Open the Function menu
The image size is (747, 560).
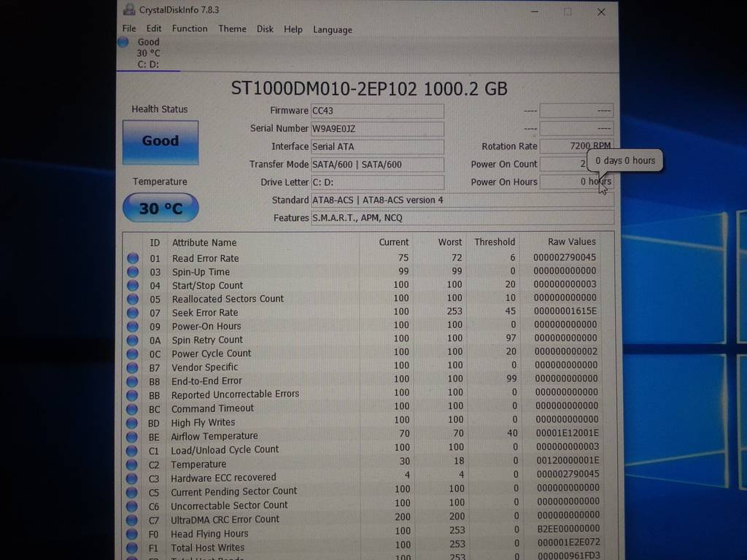pyautogui.click(x=190, y=28)
